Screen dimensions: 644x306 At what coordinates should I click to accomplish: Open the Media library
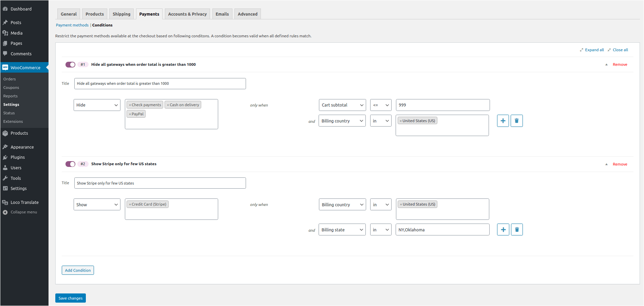[x=16, y=33]
